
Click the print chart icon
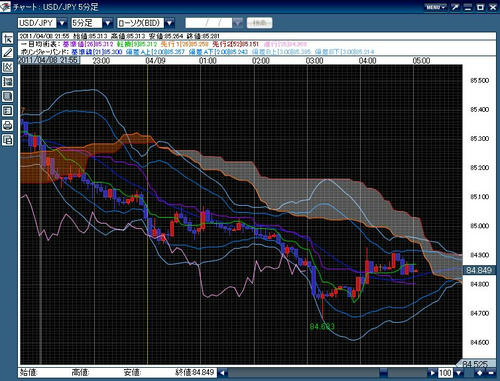click(x=8, y=125)
